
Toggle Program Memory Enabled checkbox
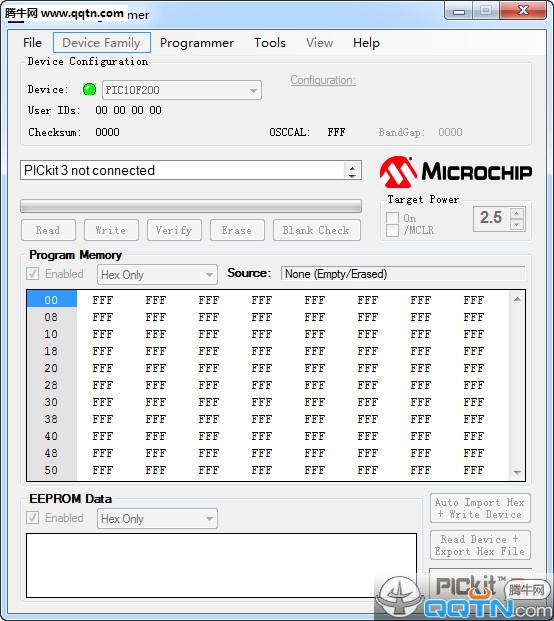click(32, 273)
